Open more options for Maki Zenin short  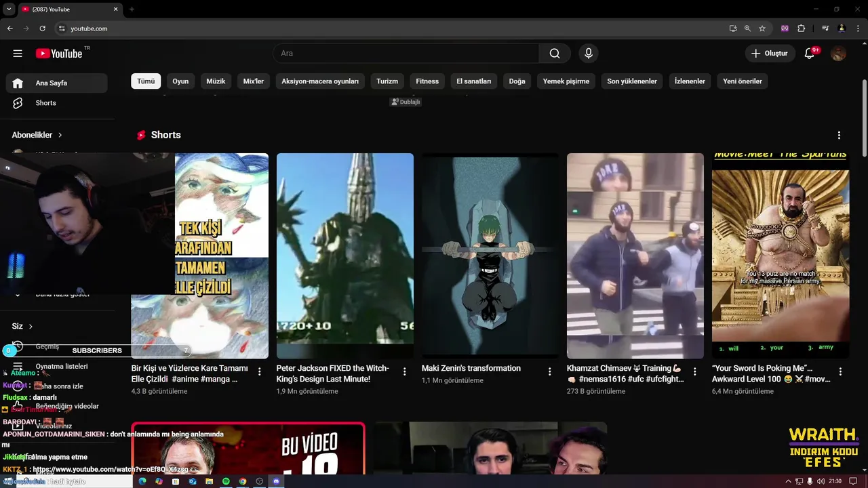coord(550,371)
